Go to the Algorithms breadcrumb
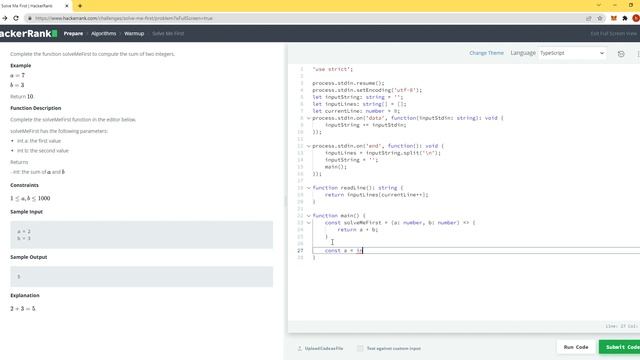640x360 pixels. point(103,33)
